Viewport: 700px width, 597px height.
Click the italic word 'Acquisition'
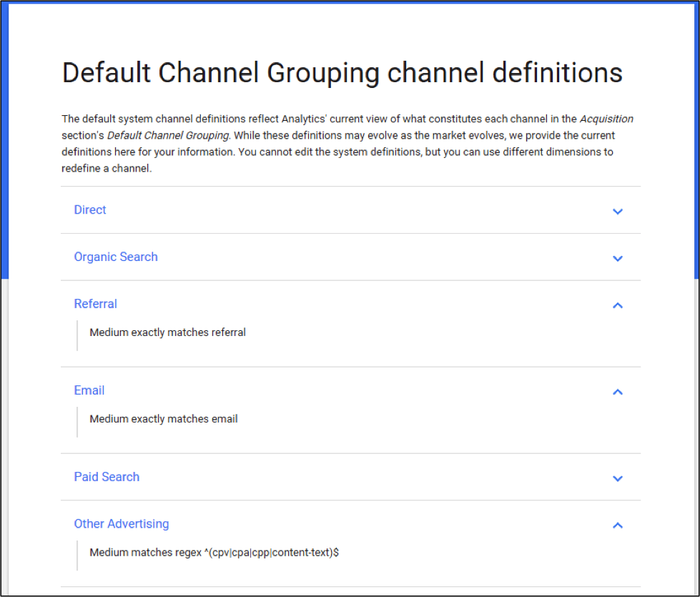[606, 119]
